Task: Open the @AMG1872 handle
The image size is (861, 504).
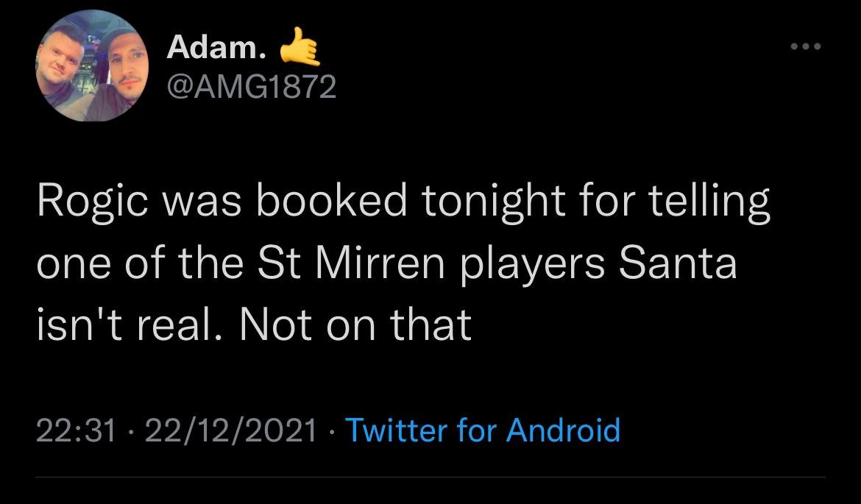Action: pyautogui.click(x=251, y=88)
